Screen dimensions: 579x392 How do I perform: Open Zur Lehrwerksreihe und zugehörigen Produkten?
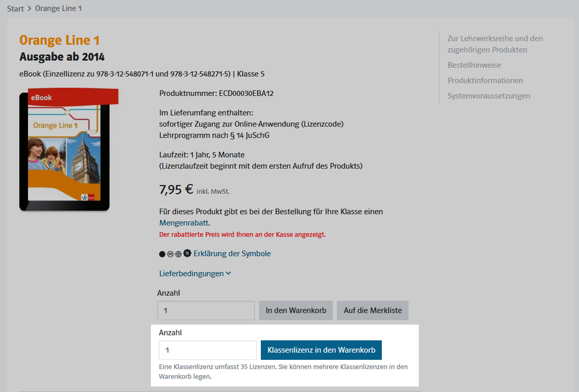click(x=495, y=44)
